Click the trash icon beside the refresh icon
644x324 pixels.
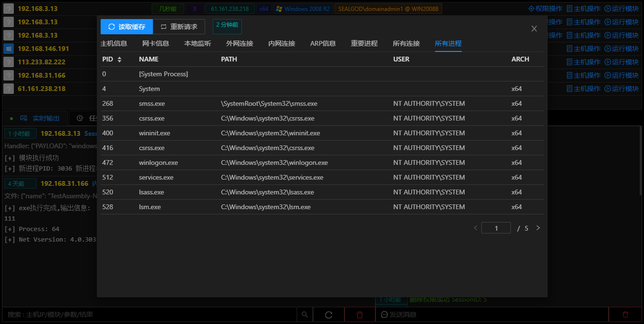(x=360, y=314)
